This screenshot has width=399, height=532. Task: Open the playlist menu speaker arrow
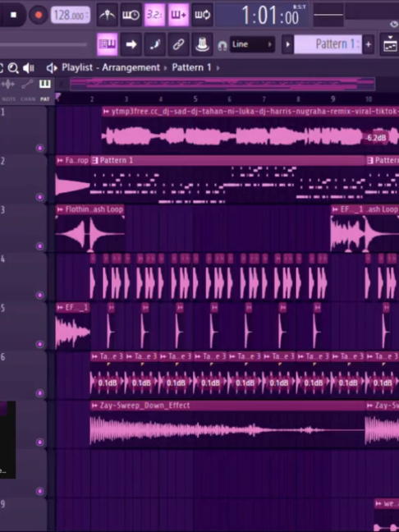point(52,68)
